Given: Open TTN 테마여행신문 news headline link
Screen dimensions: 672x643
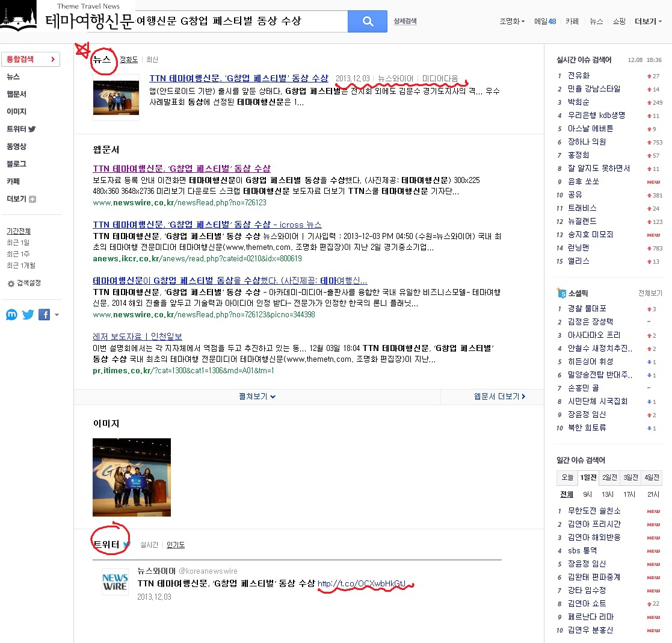Looking at the screenshot, I should pos(239,78).
